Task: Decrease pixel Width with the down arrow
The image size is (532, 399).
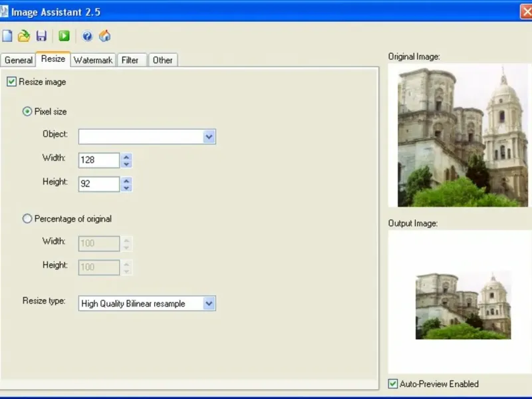Action: pos(126,164)
